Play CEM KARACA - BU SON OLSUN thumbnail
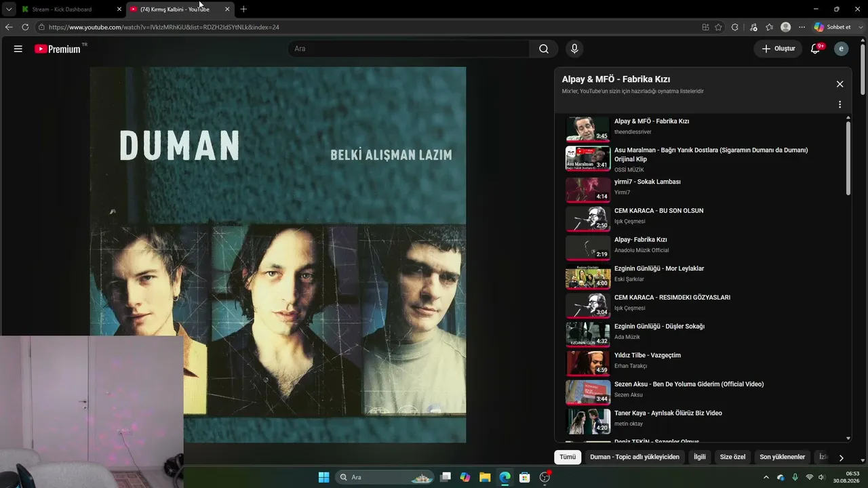 point(588,218)
